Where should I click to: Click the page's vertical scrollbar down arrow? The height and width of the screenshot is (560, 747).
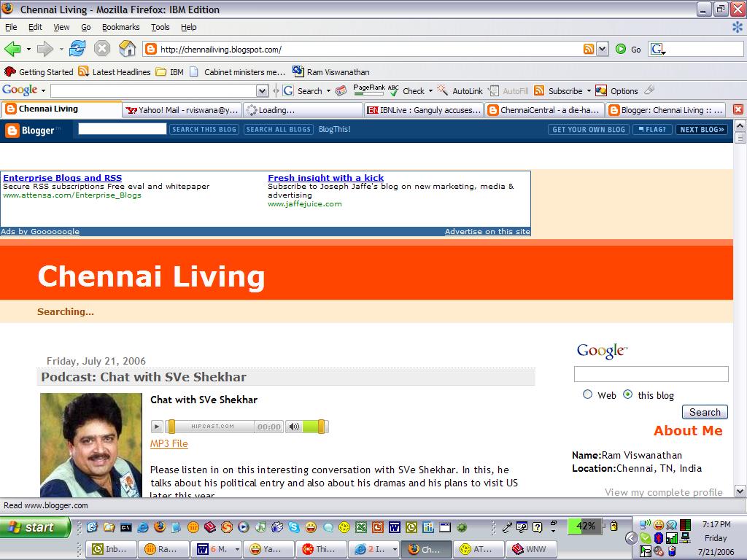point(740,491)
